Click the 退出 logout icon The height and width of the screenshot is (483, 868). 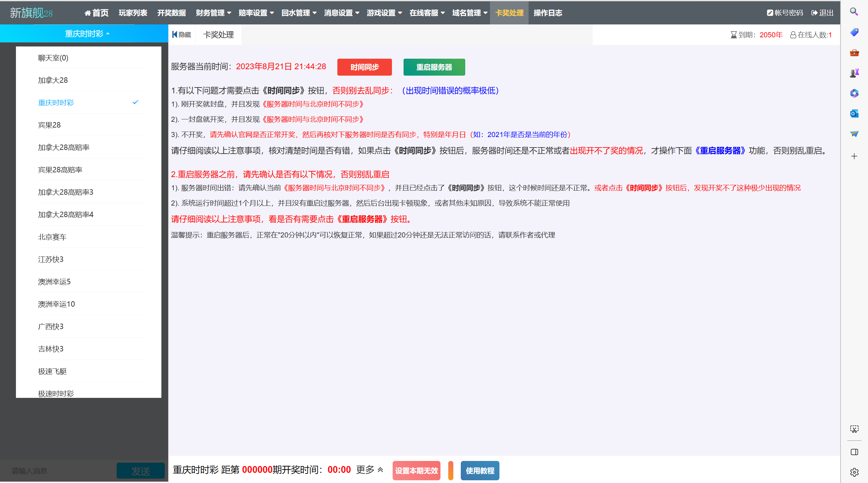click(x=814, y=13)
